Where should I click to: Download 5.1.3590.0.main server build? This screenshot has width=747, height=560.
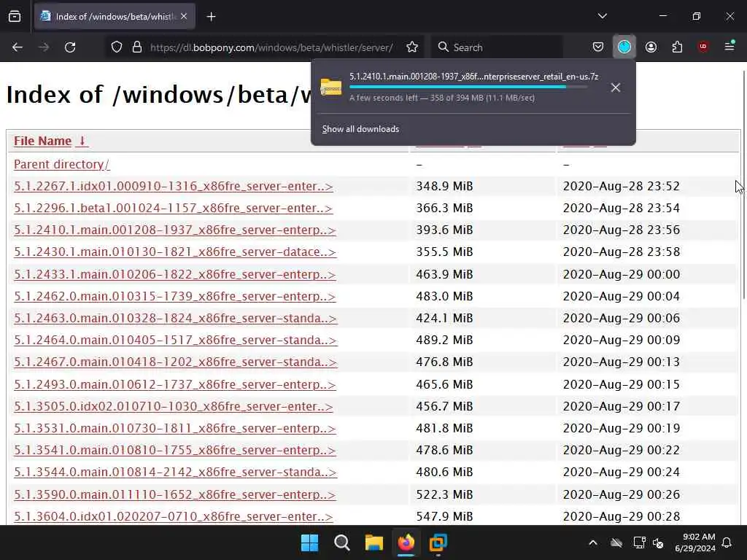[175, 494]
